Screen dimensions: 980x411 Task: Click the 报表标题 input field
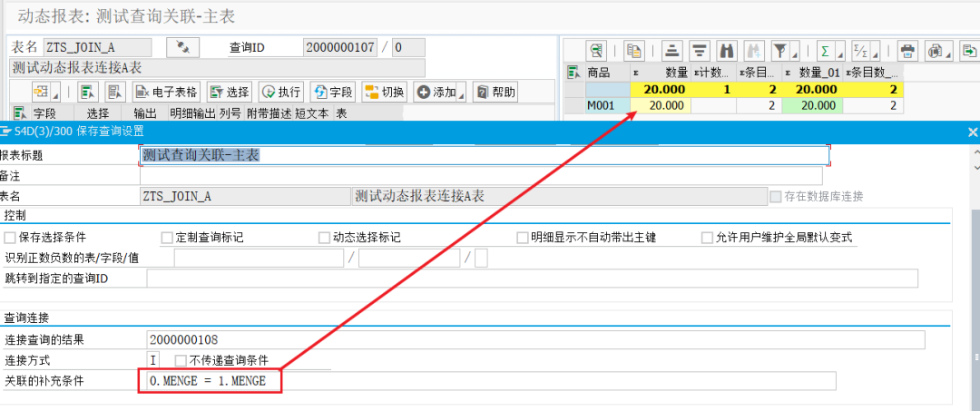tap(485, 155)
